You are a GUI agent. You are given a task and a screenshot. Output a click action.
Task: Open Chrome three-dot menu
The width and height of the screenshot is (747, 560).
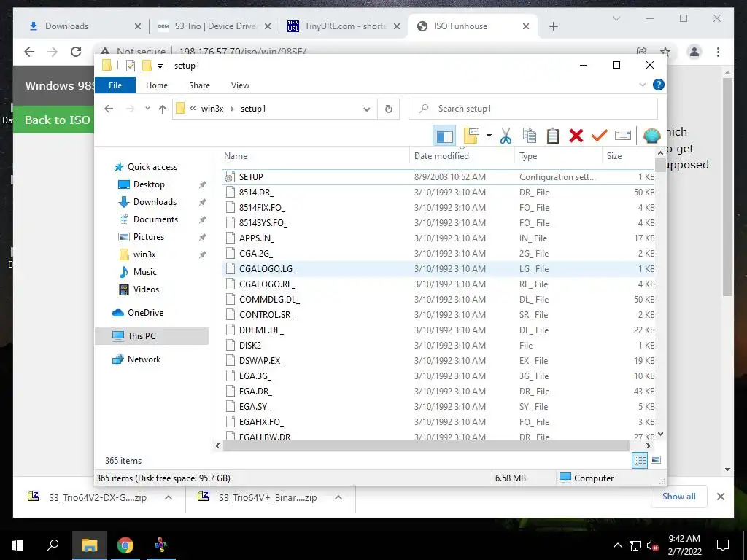(x=718, y=52)
